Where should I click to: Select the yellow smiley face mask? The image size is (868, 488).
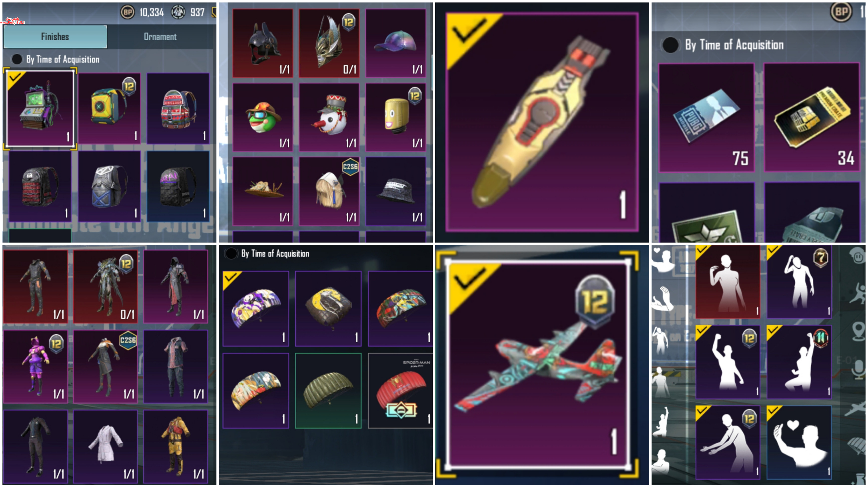tap(396, 117)
